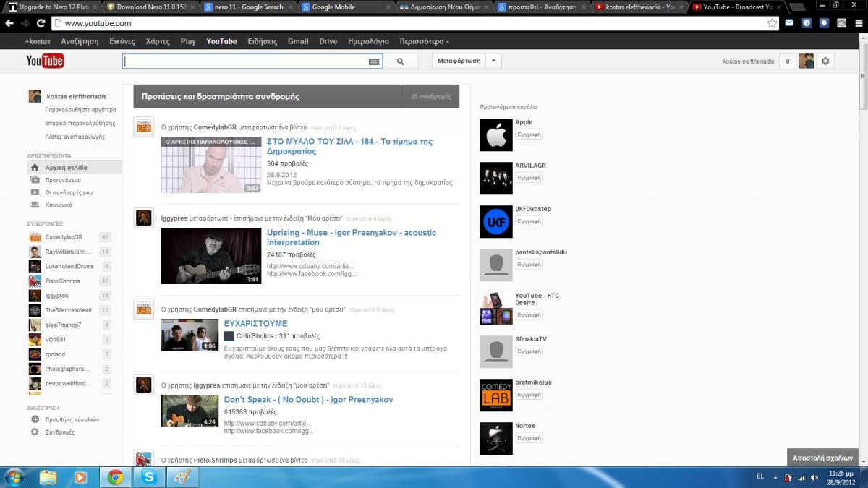
Task: Click the 29 συνδρομές count label
Action: pyautogui.click(x=431, y=96)
